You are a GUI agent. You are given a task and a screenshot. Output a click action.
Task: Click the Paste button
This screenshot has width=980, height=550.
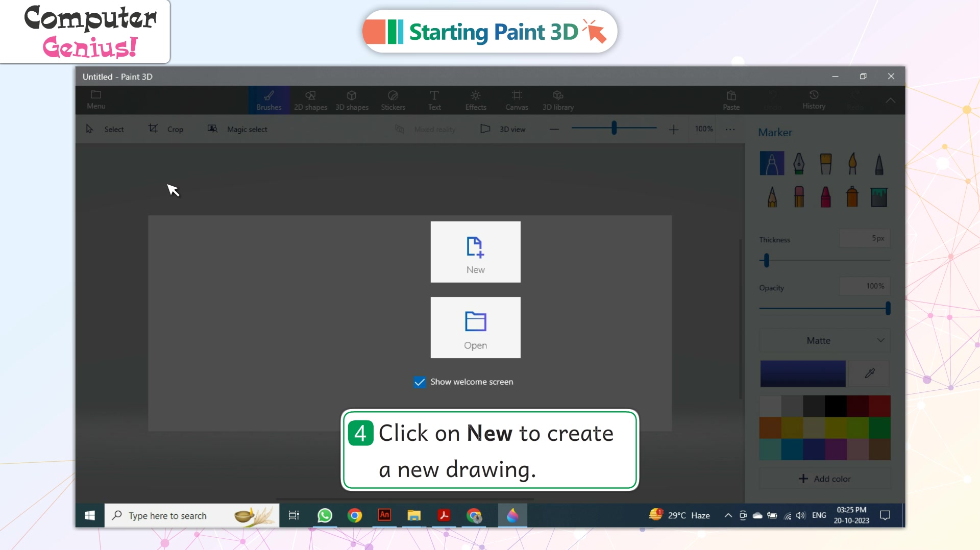click(731, 100)
